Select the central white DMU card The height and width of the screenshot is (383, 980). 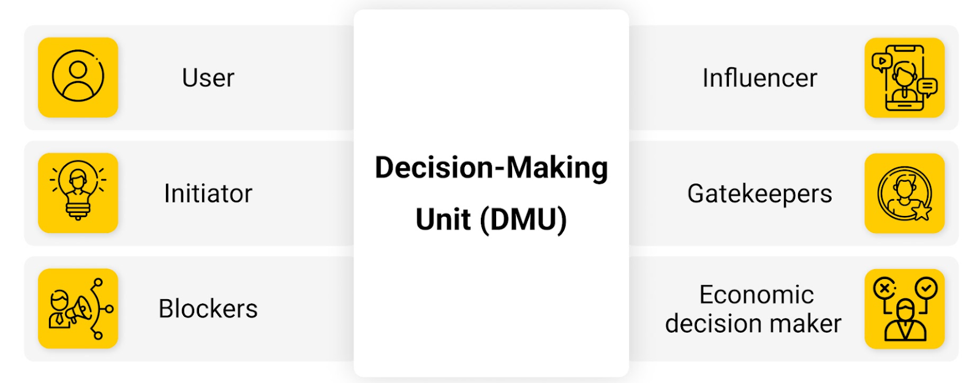click(x=491, y=193)
